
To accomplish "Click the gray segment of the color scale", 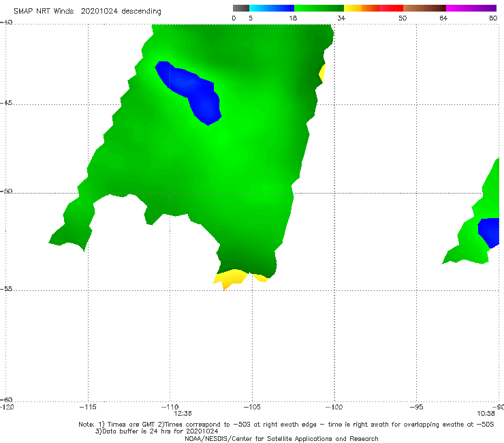I will [x=241, y=8].
